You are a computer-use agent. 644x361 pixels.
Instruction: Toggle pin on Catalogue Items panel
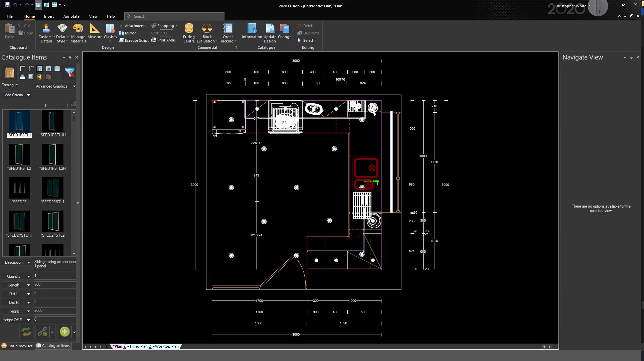[x=70, y=57]
